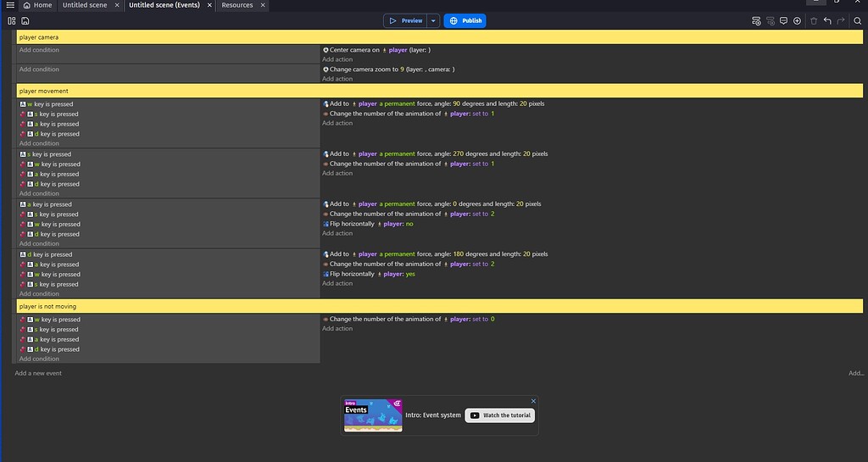The width and height of the screenshot is (868, 462).
Task: Click Add action under 'player: set to 0'
Action: pyautogui.click(x=337, y=329)
